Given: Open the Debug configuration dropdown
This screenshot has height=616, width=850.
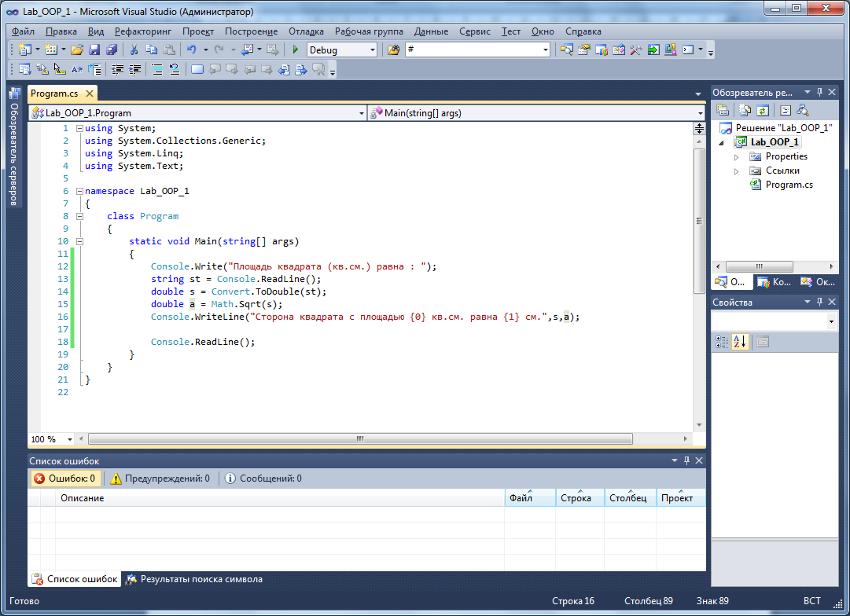Looking at the screenshot, I should (373, 49).
